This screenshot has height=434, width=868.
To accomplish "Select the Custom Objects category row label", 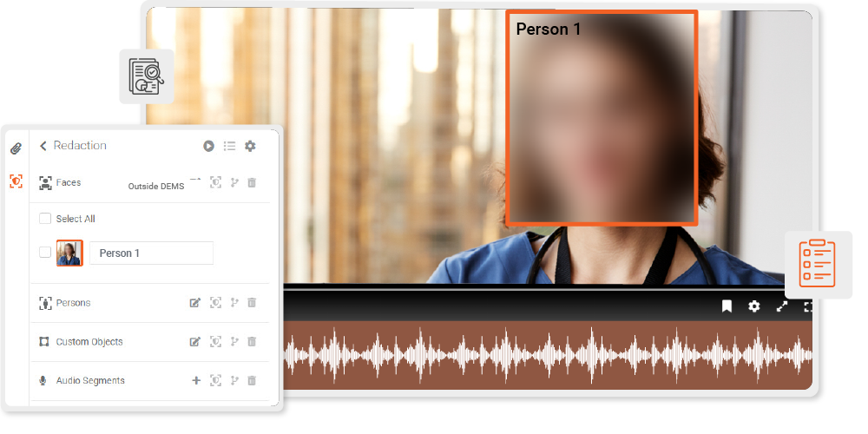I will [89, 341].
